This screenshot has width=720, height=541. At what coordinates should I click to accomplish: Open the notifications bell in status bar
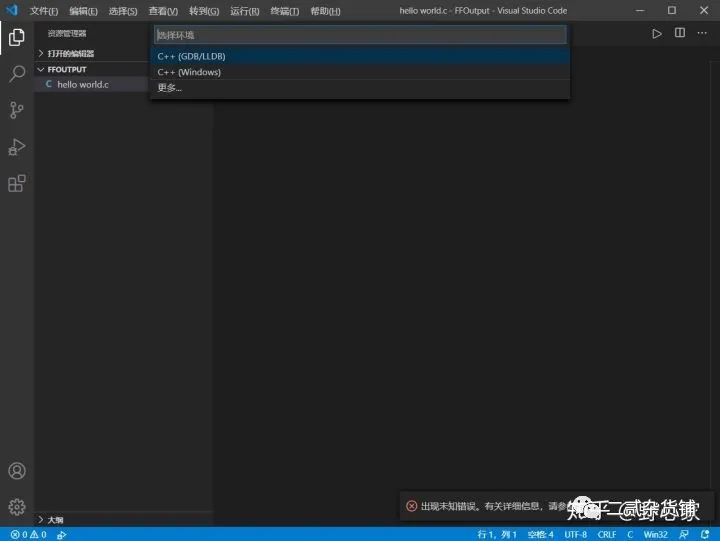pos(705,534)
